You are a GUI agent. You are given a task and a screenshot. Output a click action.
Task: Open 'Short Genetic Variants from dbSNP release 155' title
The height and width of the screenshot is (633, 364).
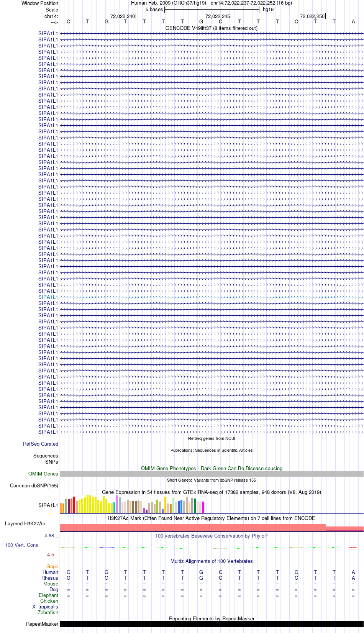click(212, 480)
